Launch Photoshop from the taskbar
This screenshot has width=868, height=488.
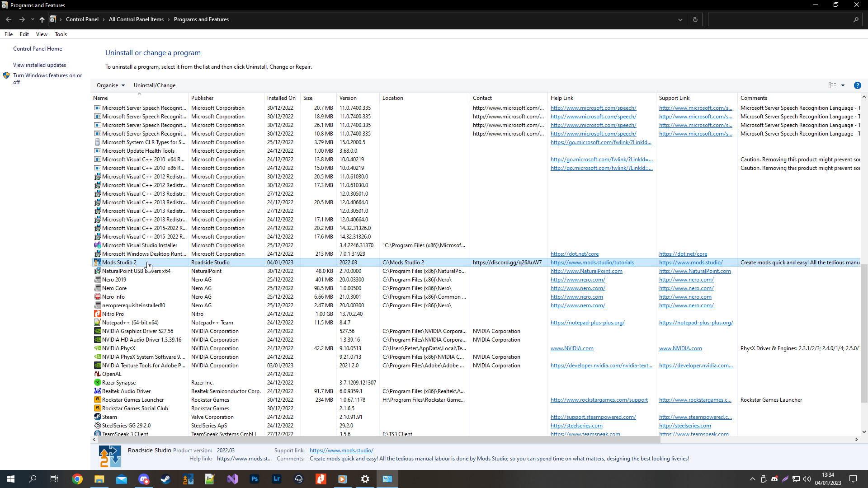[x=255, y=479]
